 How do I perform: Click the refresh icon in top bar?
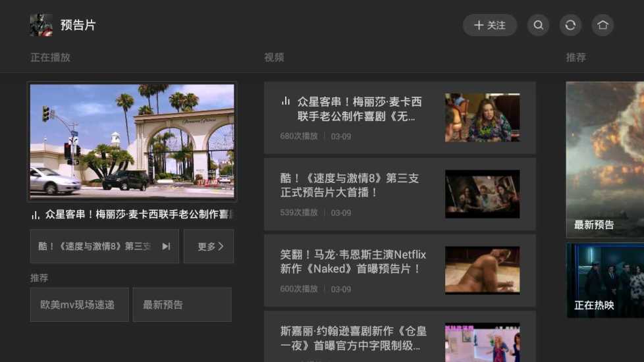pos(570,25)
